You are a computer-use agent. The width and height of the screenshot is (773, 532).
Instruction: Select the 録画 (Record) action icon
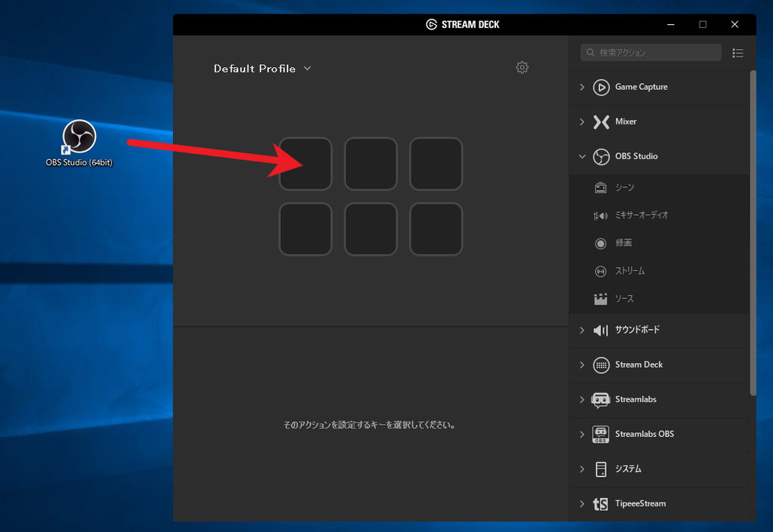(x=600, y=243)
